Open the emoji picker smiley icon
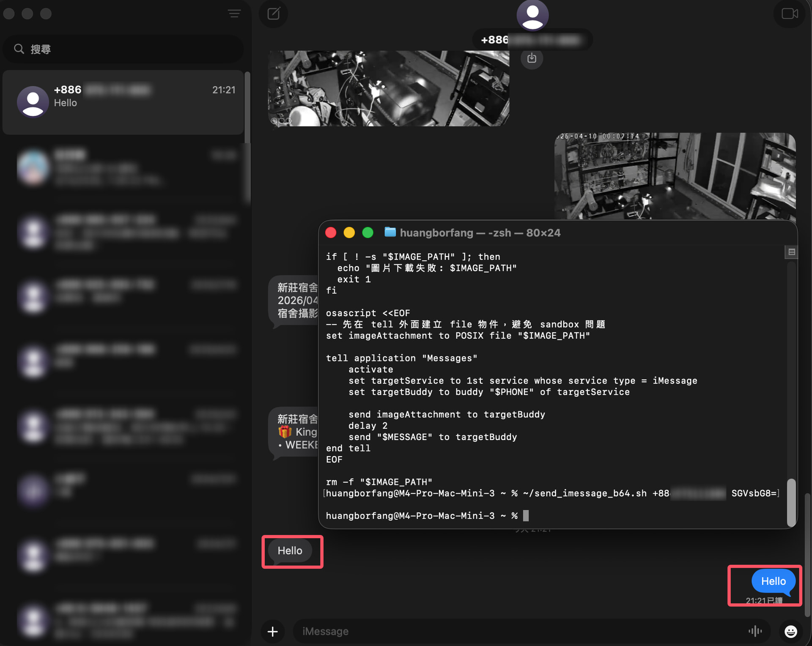The width and height of the screenshot is (812, 646). pyautogui.click(x=790, y=631)
